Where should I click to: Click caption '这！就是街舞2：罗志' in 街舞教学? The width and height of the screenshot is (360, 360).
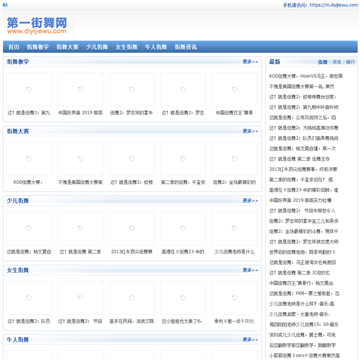[183, 113]
